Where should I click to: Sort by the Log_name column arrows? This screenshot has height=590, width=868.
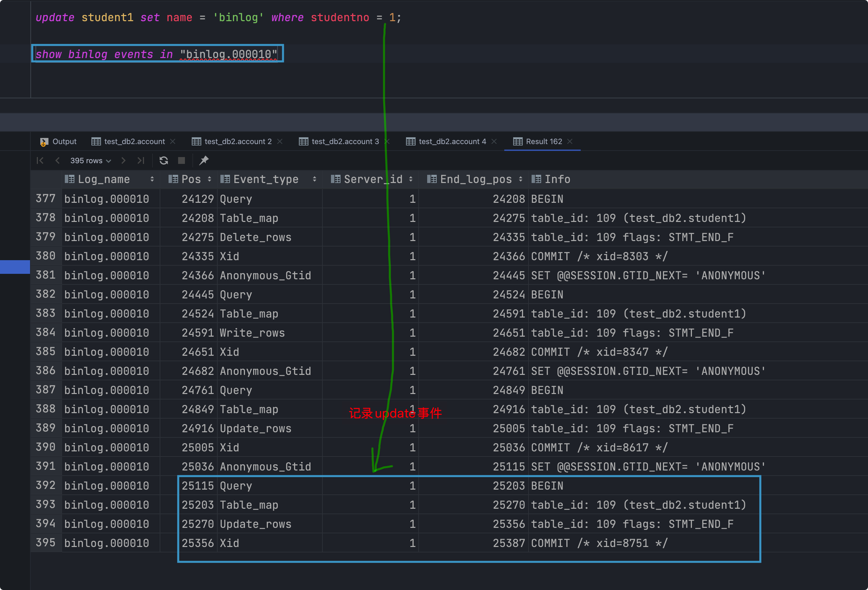tap(152, 179)
